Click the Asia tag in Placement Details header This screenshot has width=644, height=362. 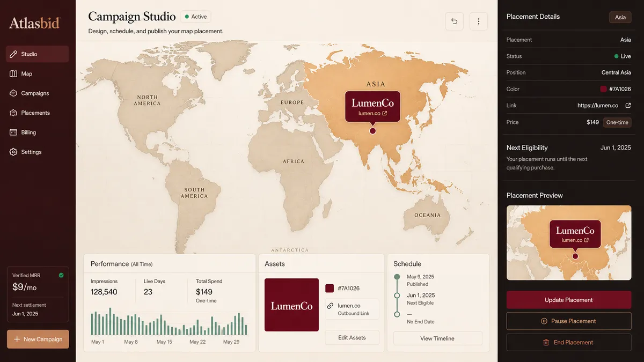pos(620,17)
